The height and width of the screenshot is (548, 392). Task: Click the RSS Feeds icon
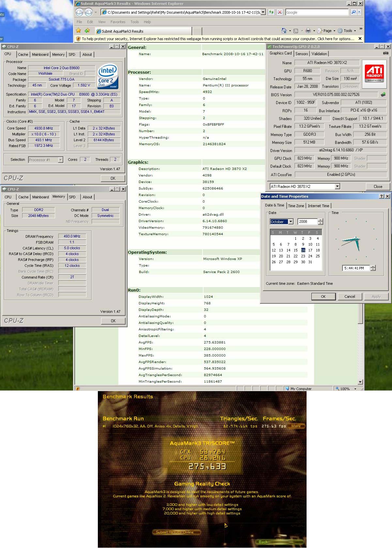(296, 31)
